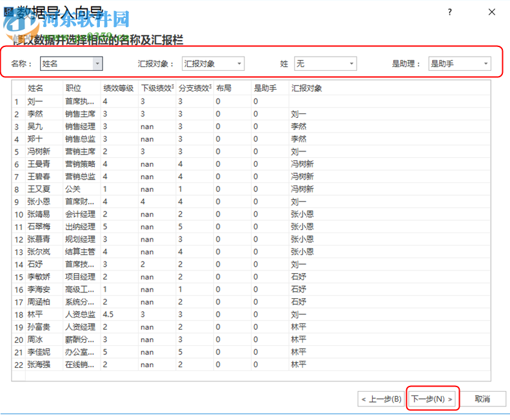Close the 数据导入向导 dialog
The height and width of the screenshot is (420, 510).
492,12
